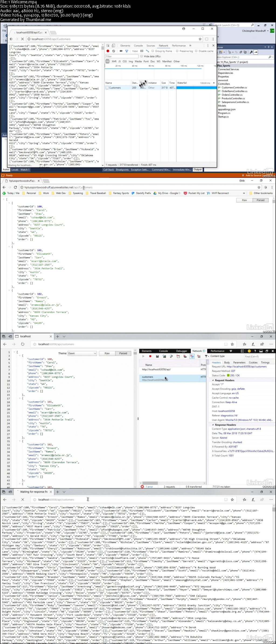Viewport: 276px width, 644px height.
Task: Open the Network tab in Chrome DevTools
Action: point(163,46)
